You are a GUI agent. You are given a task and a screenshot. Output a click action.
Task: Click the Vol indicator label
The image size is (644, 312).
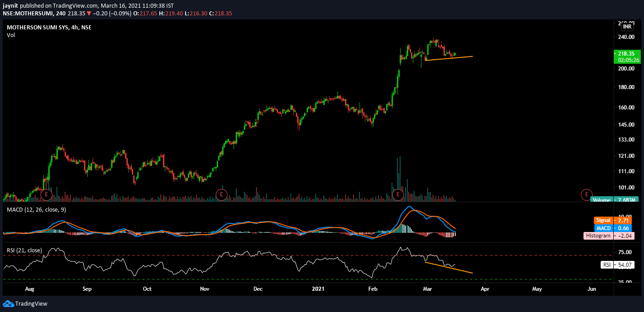coord(11,35)
